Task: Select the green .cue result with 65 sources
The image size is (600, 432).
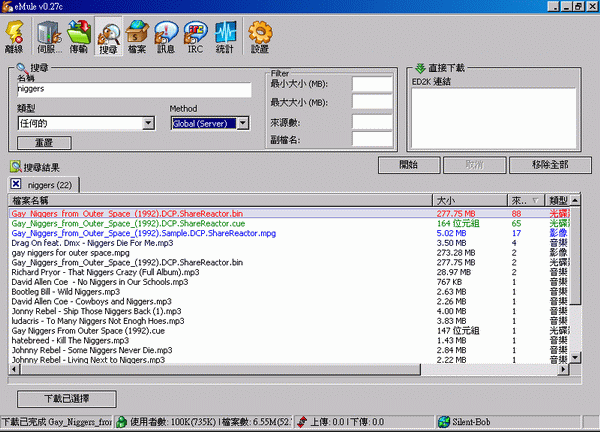Action: pos(289,223)
